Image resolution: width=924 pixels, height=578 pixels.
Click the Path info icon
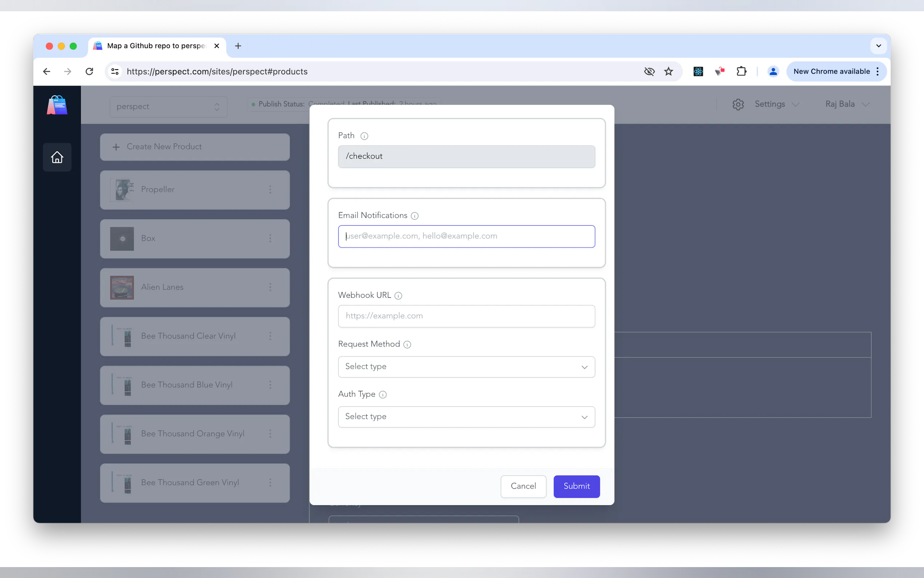pos(364,136)
